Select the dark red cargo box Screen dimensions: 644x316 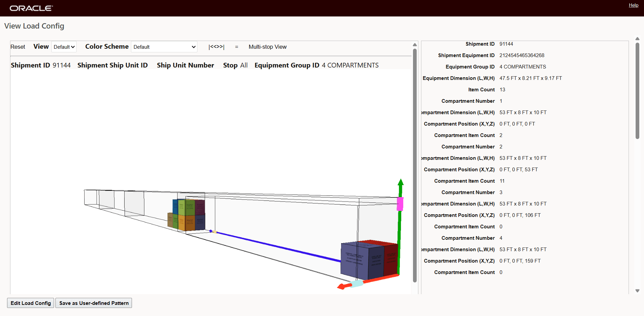tap(390, 259)
